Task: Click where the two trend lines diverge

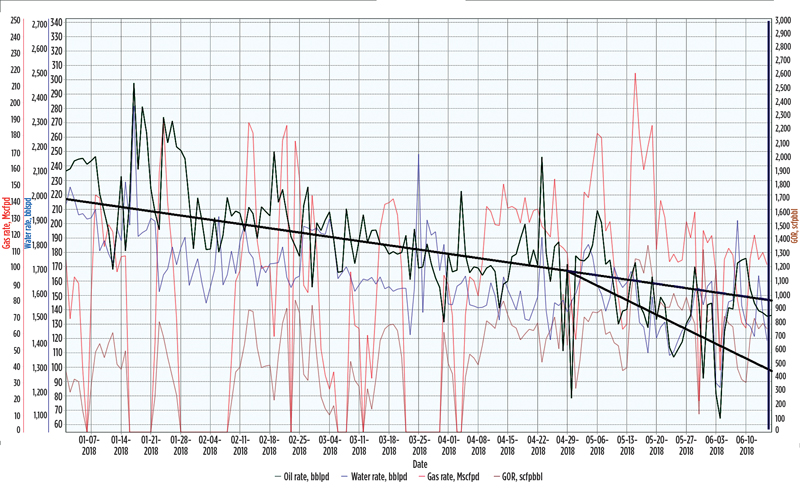Action: pos(567,270)
